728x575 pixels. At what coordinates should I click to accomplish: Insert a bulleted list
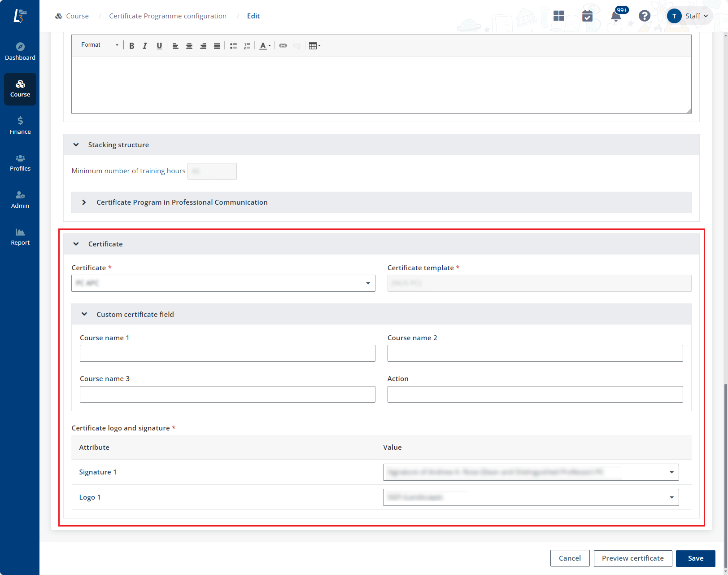point(233,46)
